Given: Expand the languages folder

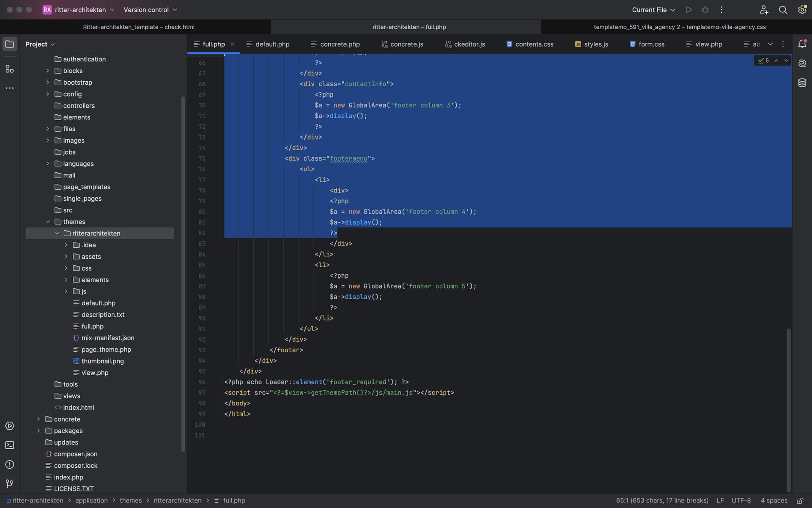Looking at the screenshot, I should click(x=48, y=164).
